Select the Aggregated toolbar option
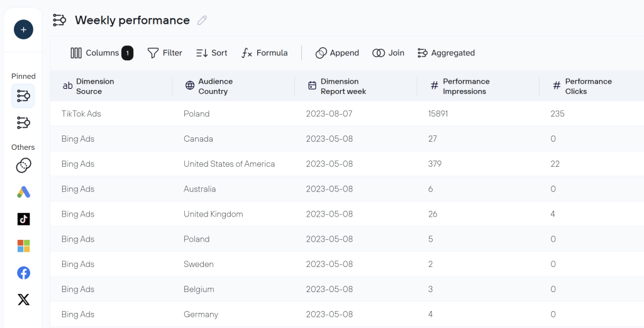This screenshot has width=644, height=328. tap(446, 53)
